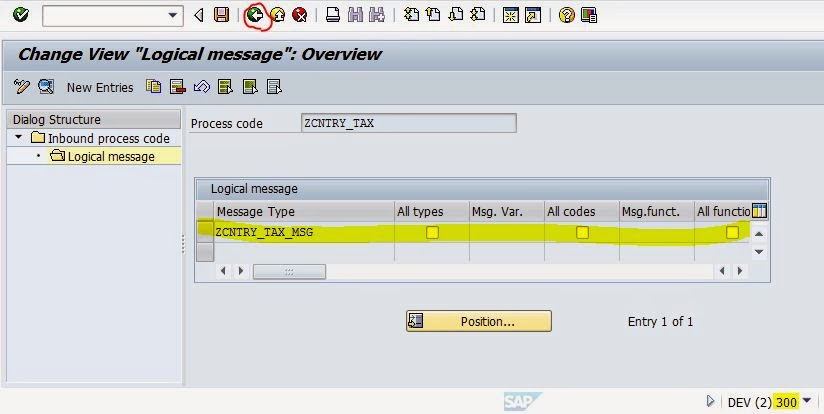The height and width of the screenshot is (414, 824).
Task: Go to Last Page icon
Action: tap(478, 15)
